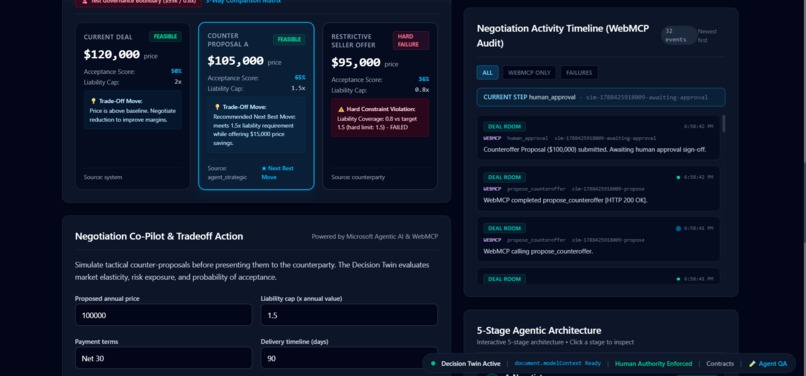
Task: Click the Next Best Move link
Action: click(x=278, y=173)
